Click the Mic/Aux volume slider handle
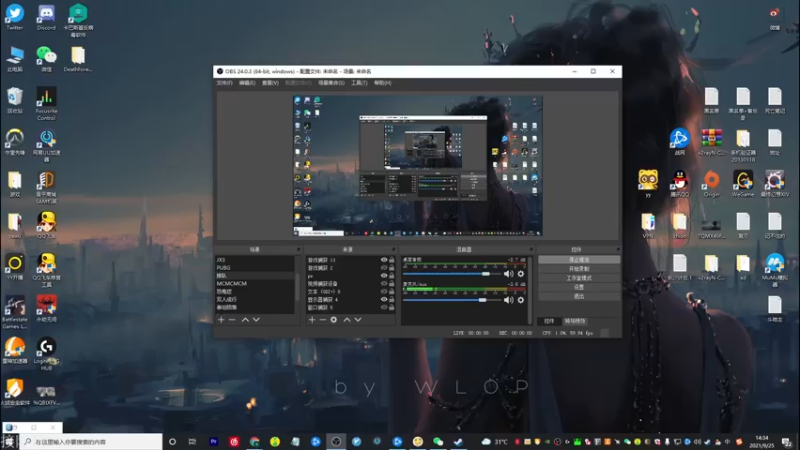800x450 pixels. click(482, 300)
